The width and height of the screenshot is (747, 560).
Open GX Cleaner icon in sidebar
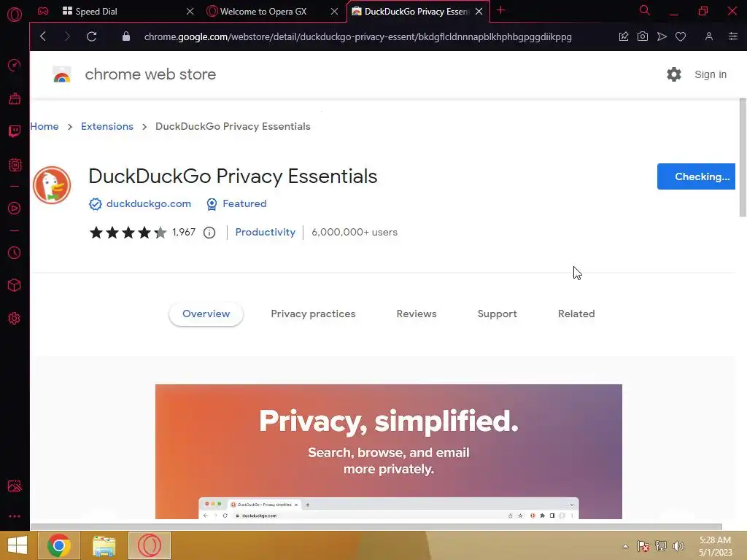[15, 98]
